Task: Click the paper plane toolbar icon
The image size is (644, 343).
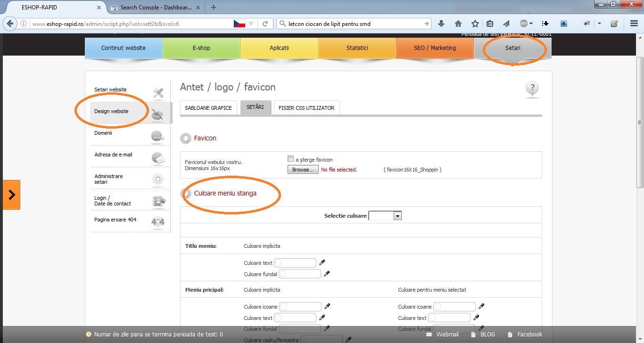Action: point(507,24)
